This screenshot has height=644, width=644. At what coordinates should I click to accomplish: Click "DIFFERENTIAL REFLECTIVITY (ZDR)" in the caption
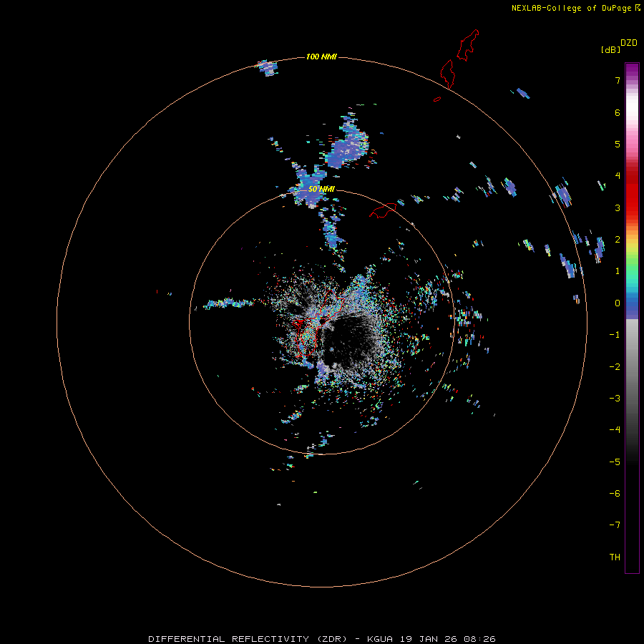point(248,639)
